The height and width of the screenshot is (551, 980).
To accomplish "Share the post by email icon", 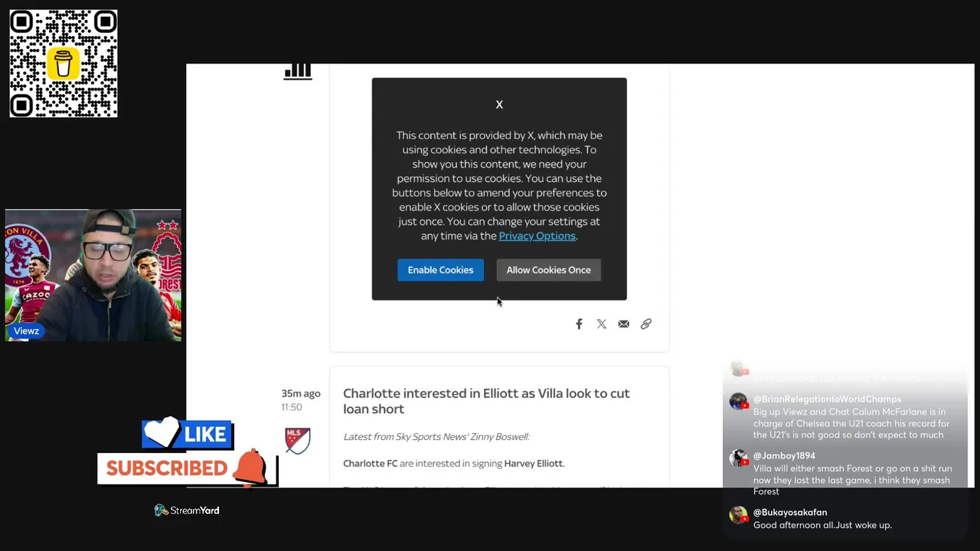I will click(x=624, y=324).
